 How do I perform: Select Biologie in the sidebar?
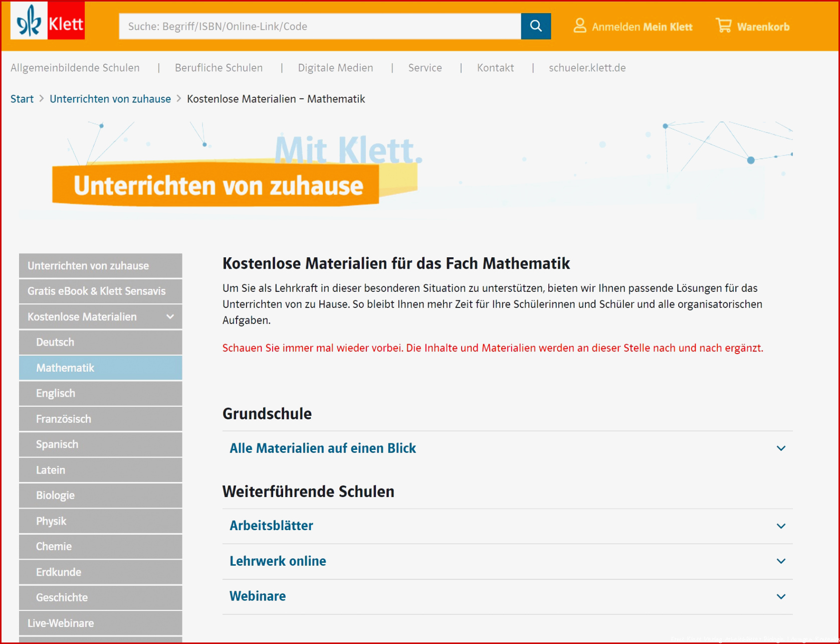click(x=100, y=496)
